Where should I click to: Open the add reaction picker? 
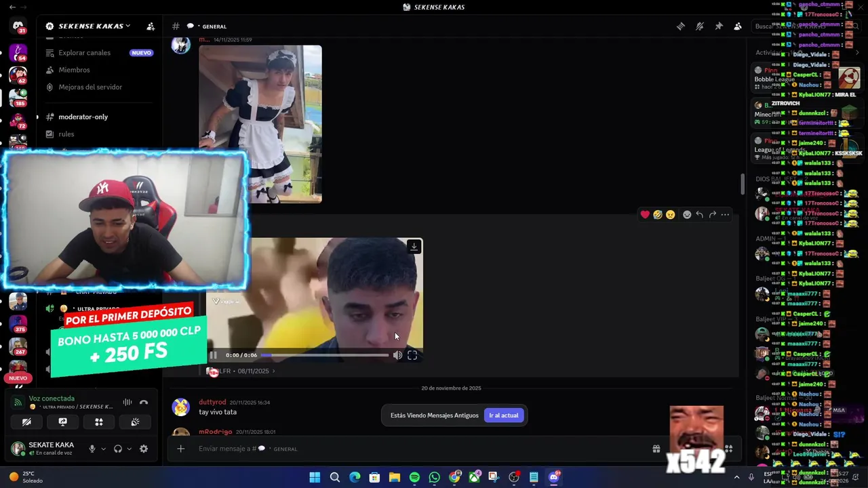[x=687, y=214]
